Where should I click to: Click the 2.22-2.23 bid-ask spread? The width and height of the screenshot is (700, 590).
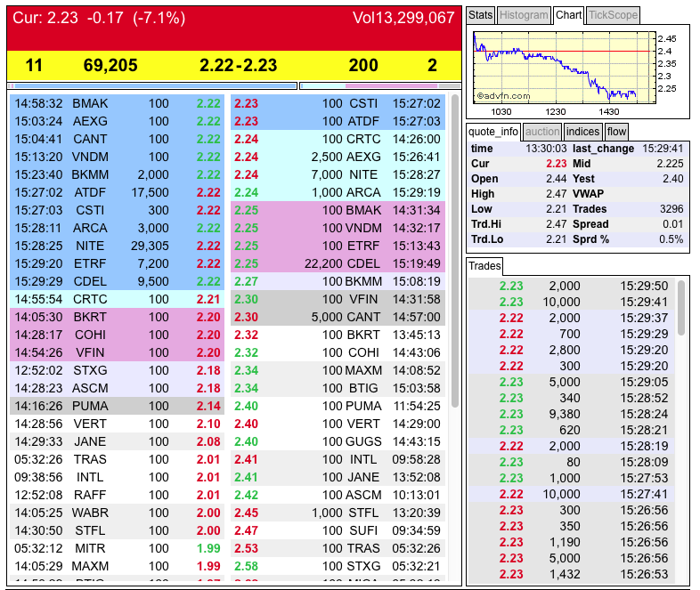coord(239,65)
